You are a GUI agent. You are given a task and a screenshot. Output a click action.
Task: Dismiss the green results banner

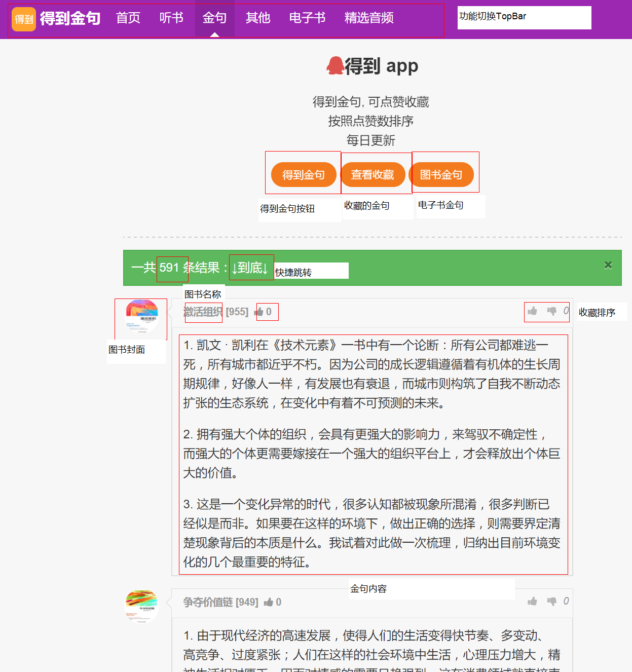pyautogui.click(x=608, y=265)
